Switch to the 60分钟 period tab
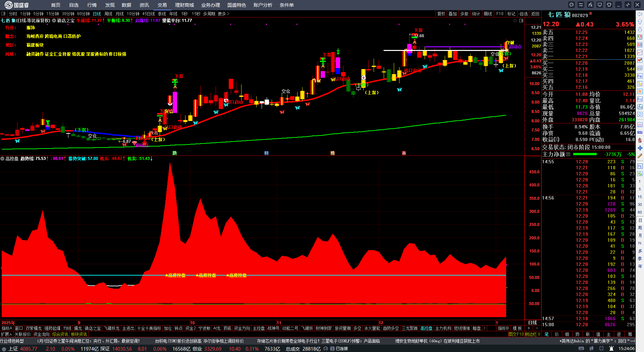The width and height of the screenshot is (644, 352). (84, 14)
